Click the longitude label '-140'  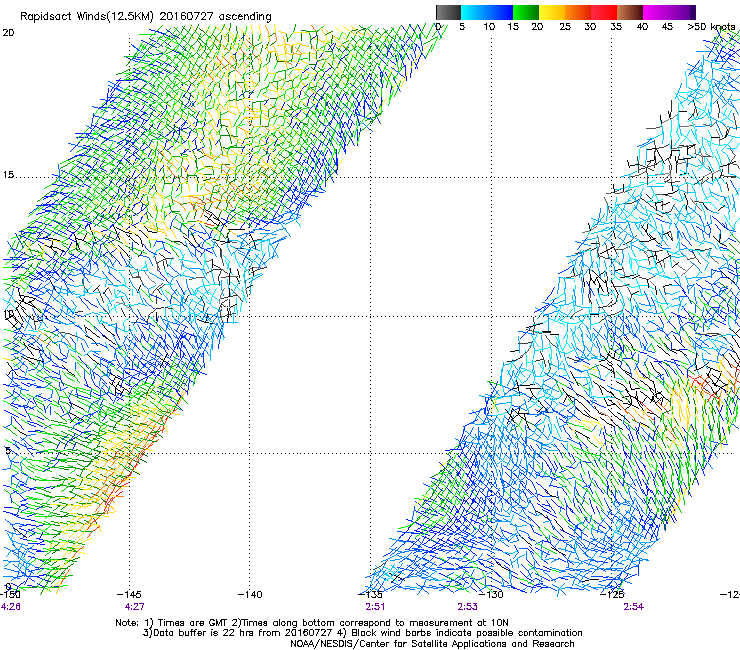[x=250, y=595]
